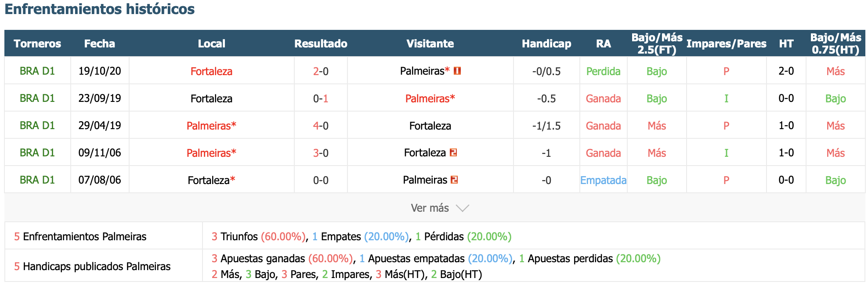Expand the Ver más chevron arrow
This screenshot has height=289, width=868.
coord(463,208)
